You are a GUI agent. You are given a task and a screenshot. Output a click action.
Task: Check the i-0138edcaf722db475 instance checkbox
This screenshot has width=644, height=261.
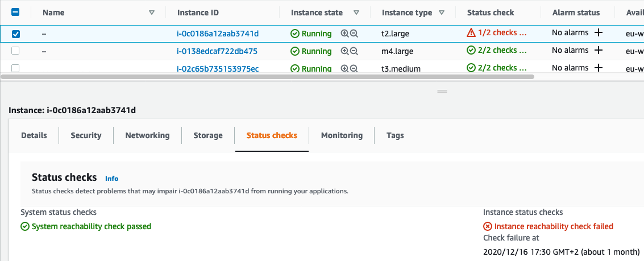click(16, 51)
